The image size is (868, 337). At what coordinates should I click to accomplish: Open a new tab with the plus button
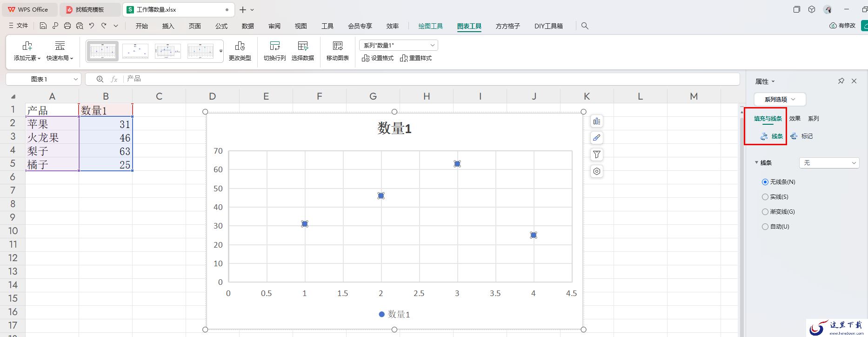(x=243, y=9)
